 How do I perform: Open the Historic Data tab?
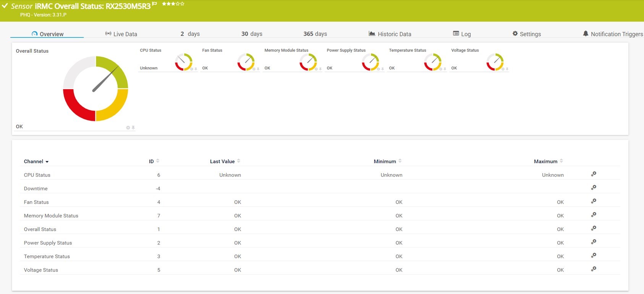click(390, 34)
